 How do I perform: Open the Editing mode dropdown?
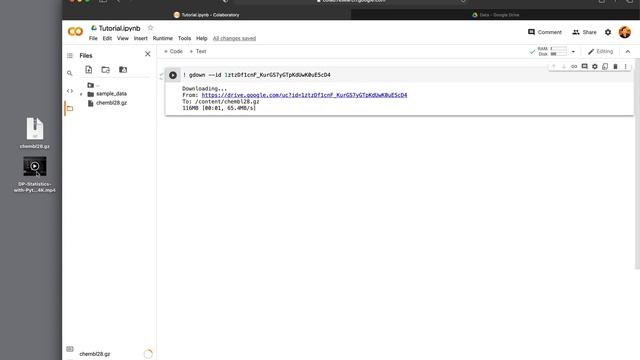[600, 51]
